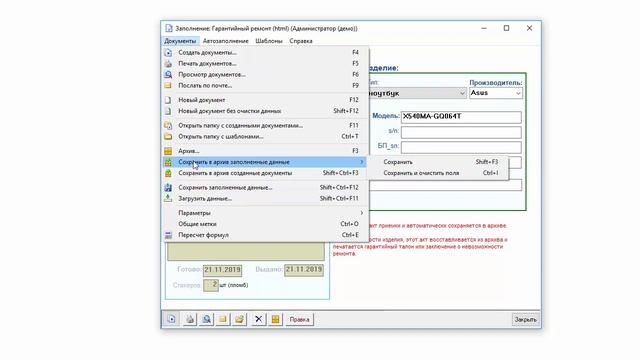
Task: Click the create document icon in bottom toolbar
Action: 171,319
